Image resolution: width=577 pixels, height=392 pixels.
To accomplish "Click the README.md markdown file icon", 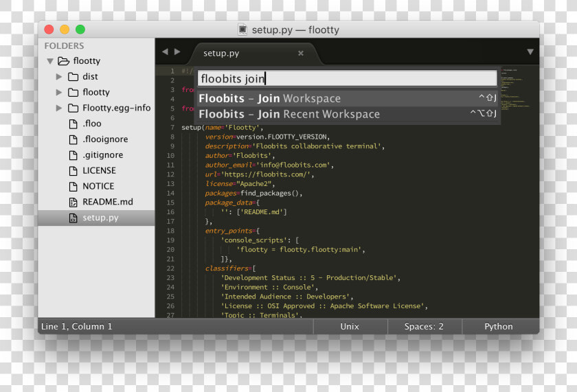I will point(73,203).
